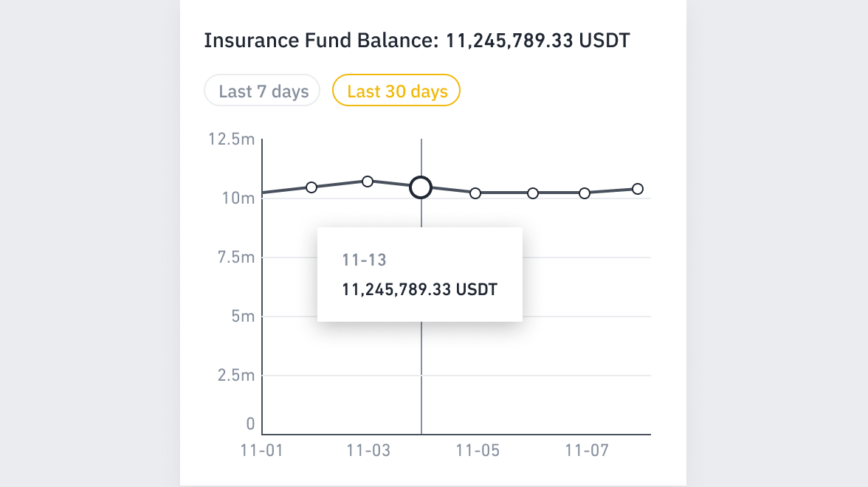868x487 pixels.
Task: Click the Insurance Fund Balance heading
Action: (417, 40)
